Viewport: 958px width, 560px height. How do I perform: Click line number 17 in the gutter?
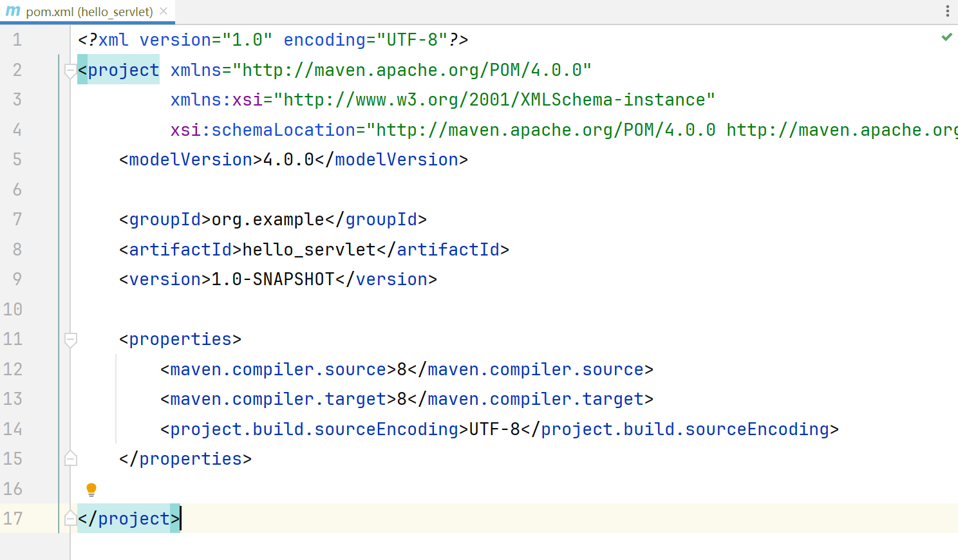coord(13,518)
